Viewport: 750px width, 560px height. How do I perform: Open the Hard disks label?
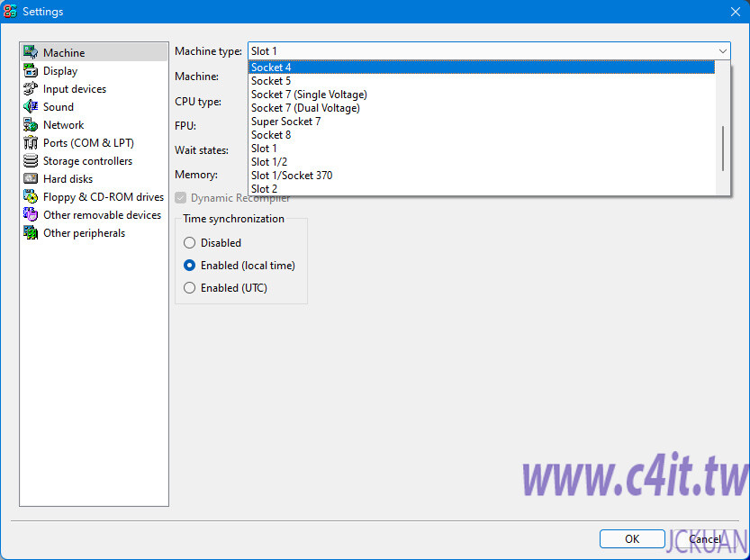pos(68,179)
